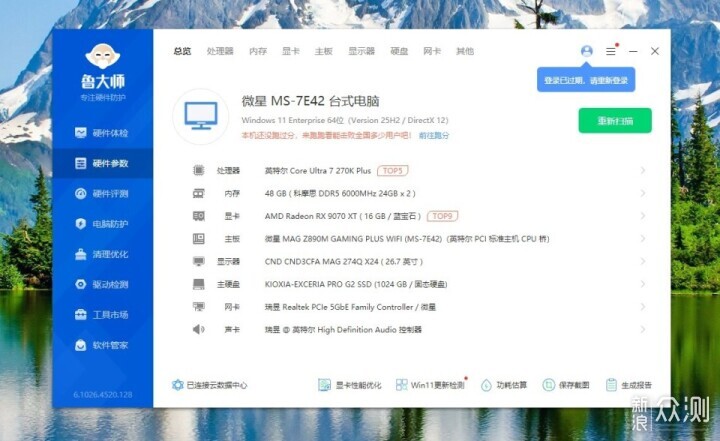This screenshot has height=441, width=720.
Task: Switch to the top 显示器 tab
Action: point(361,51)
